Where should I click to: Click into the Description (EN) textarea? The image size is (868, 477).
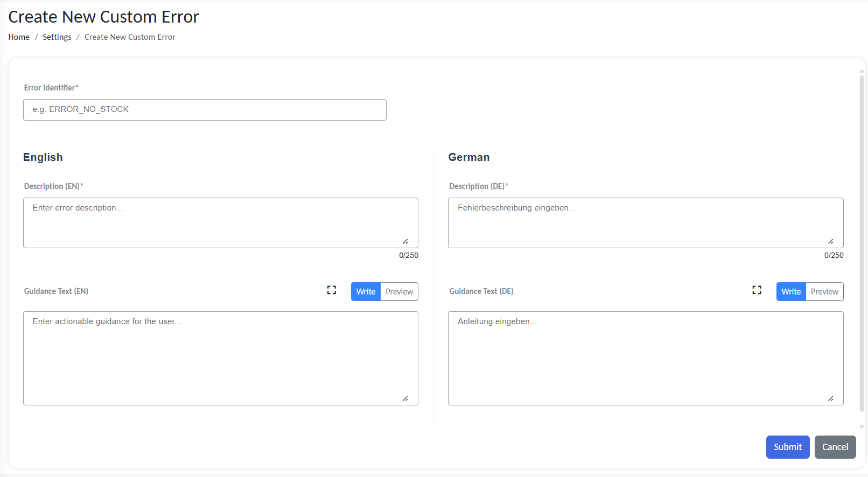220,223
